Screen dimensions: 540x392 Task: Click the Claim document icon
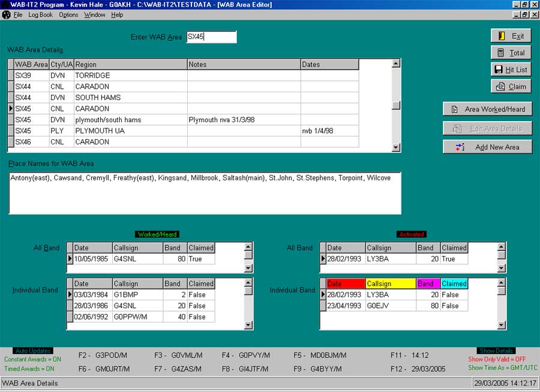coord(502,86)
